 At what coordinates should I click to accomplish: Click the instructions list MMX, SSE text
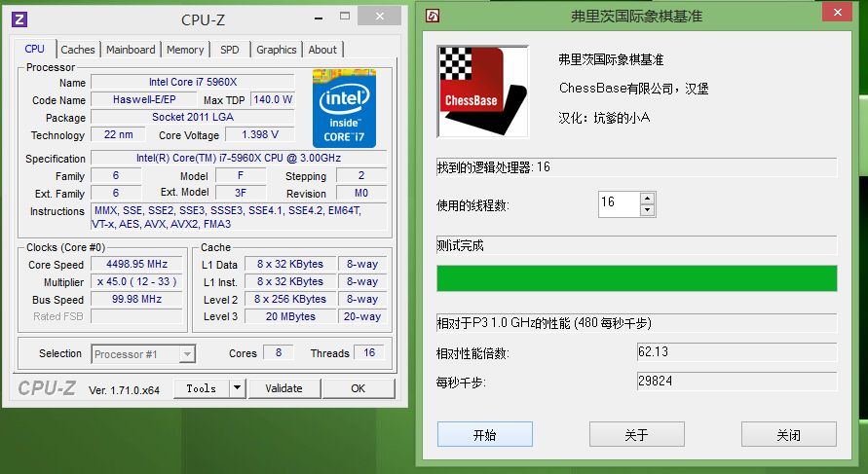(239, 217)
